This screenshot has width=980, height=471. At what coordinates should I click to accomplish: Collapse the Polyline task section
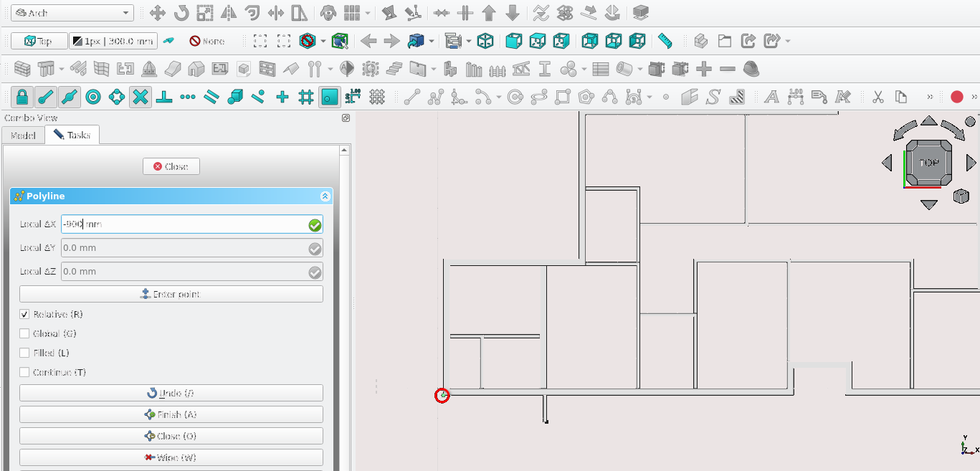(325, 196)
